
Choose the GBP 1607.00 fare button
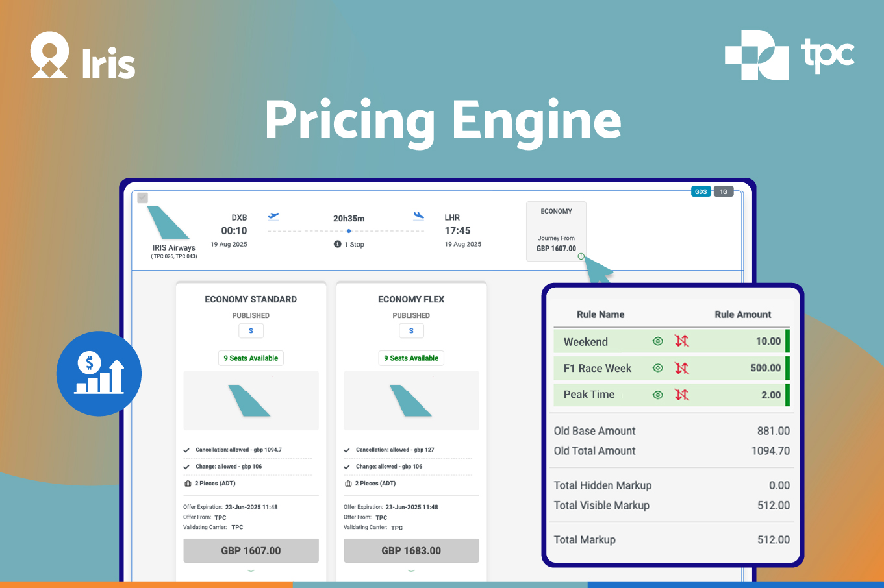[x=251, y=550]
